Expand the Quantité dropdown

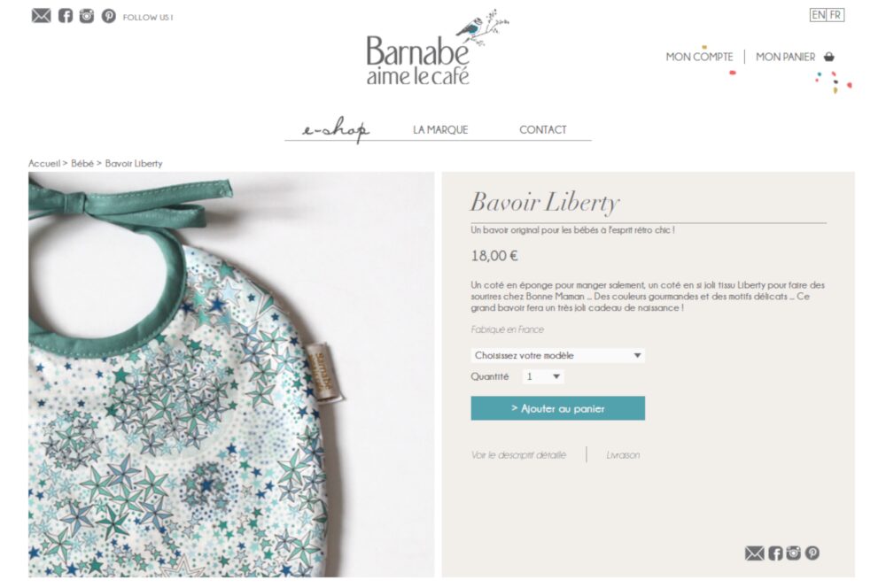[x=542, y=376]
